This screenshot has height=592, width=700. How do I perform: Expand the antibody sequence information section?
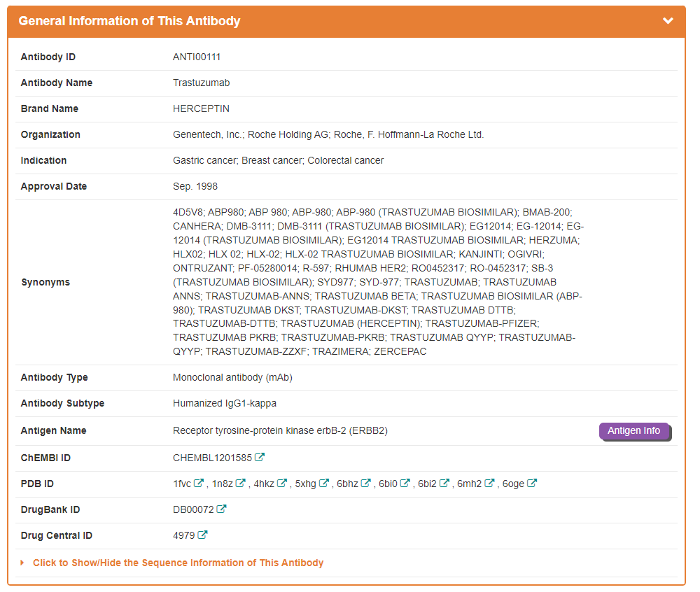tap(178, 563)
